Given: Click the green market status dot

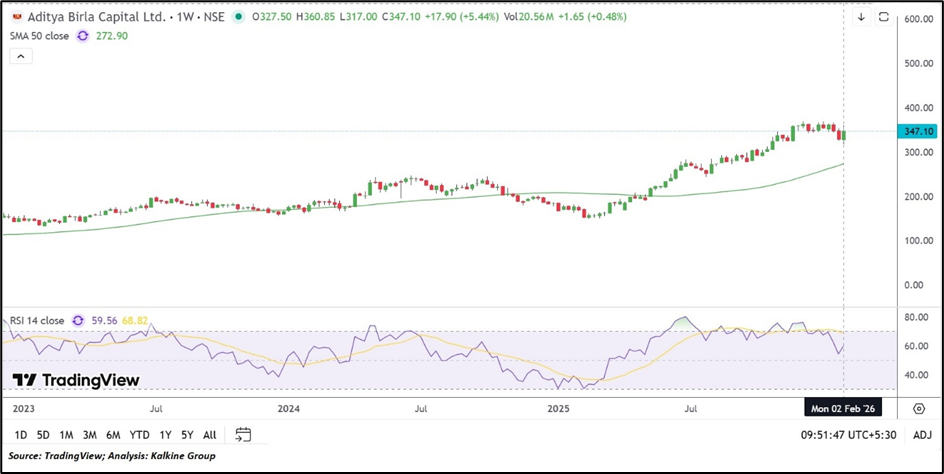Looking at the screenshot, I should [238, 17].
